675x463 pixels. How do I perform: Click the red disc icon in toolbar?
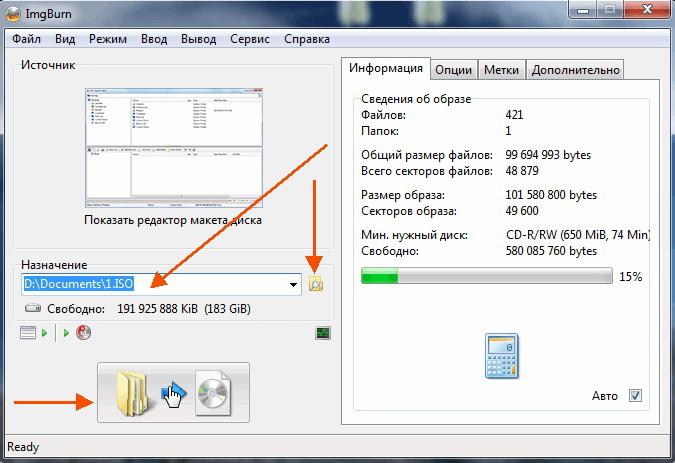pyautogui.click(x=84, y=333)
